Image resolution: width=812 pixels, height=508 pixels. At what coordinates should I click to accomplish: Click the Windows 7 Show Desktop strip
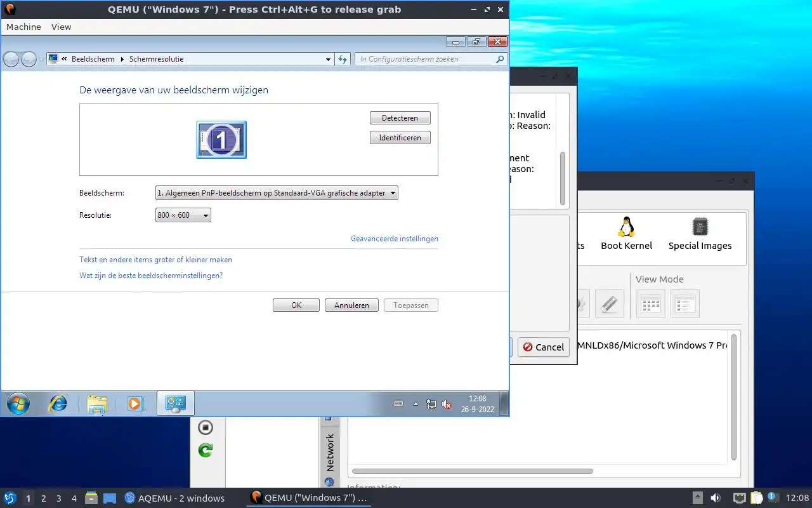(x=504, y=404)
